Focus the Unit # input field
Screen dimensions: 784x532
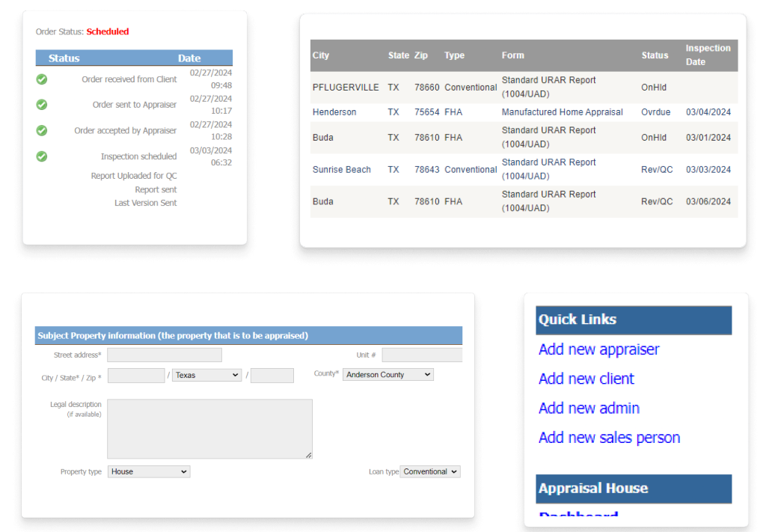(x=422, y=355)
